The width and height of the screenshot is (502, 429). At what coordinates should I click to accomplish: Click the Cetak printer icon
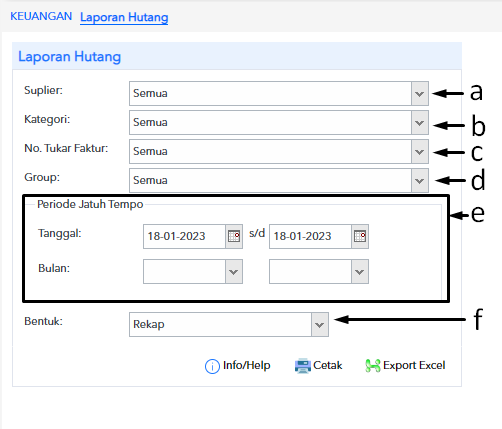tap(302, 366)
